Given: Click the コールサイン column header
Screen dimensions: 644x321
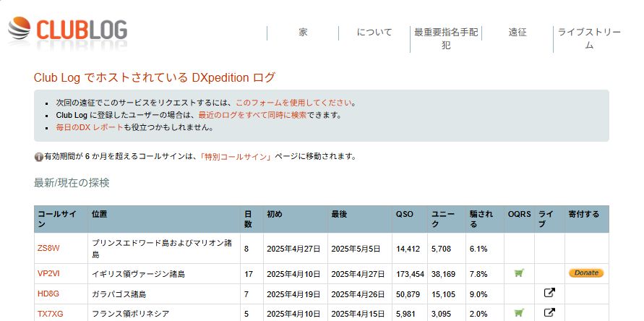Looking at the screenshot, I should tap(61, 219).
